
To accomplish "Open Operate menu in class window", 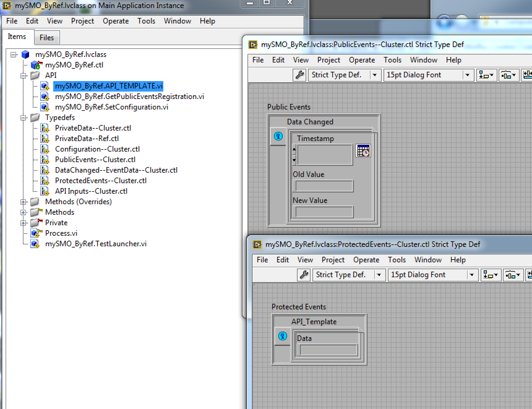I will [116, 21].
